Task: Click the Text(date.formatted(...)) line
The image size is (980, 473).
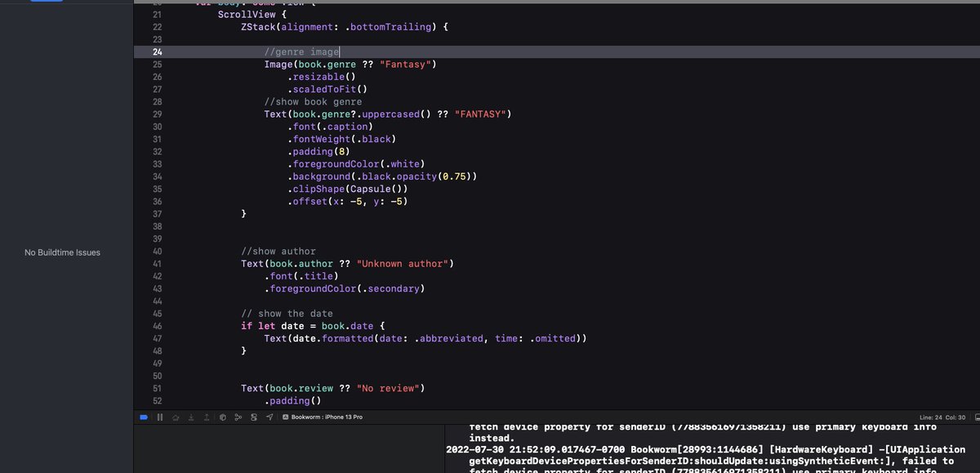Action: [x=425, y=338]
